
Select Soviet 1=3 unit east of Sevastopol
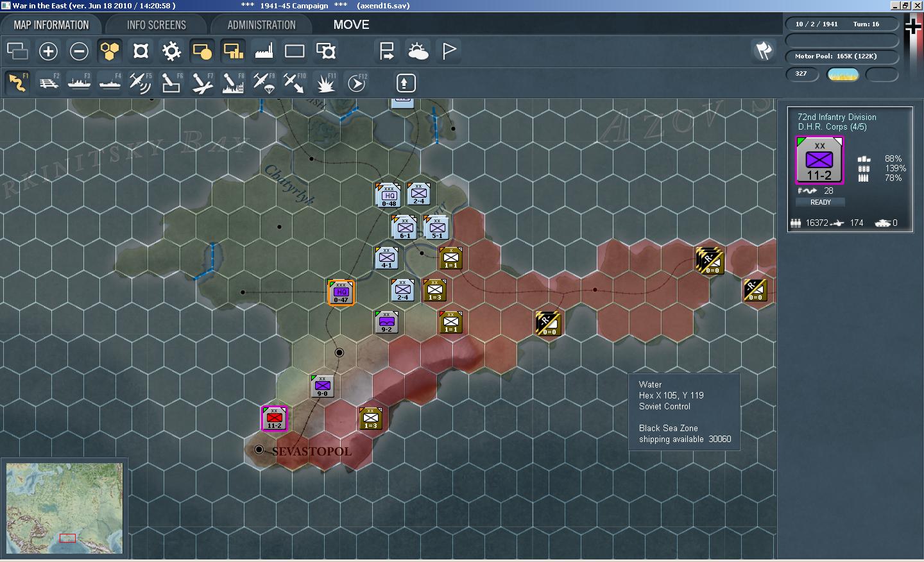coord(370,418)
